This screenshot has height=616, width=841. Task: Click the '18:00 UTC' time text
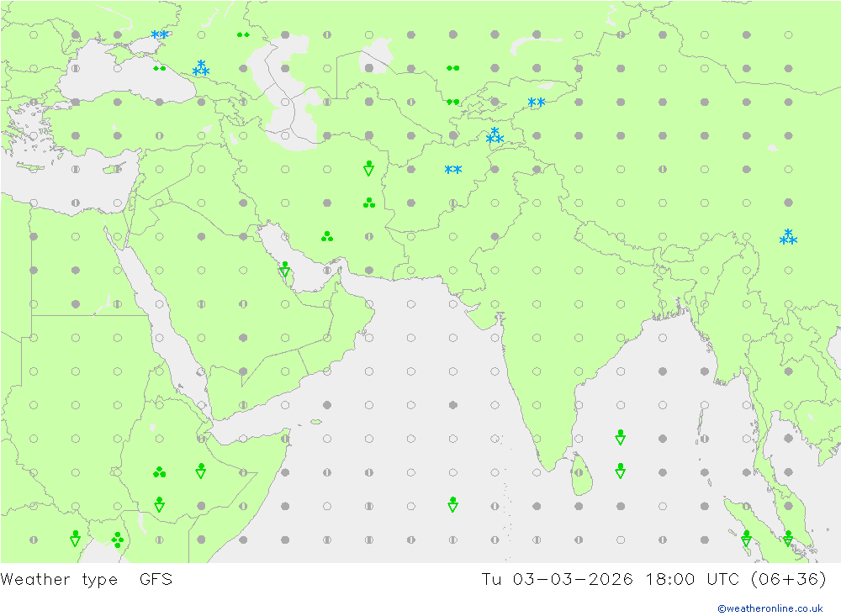pos(692,579)
